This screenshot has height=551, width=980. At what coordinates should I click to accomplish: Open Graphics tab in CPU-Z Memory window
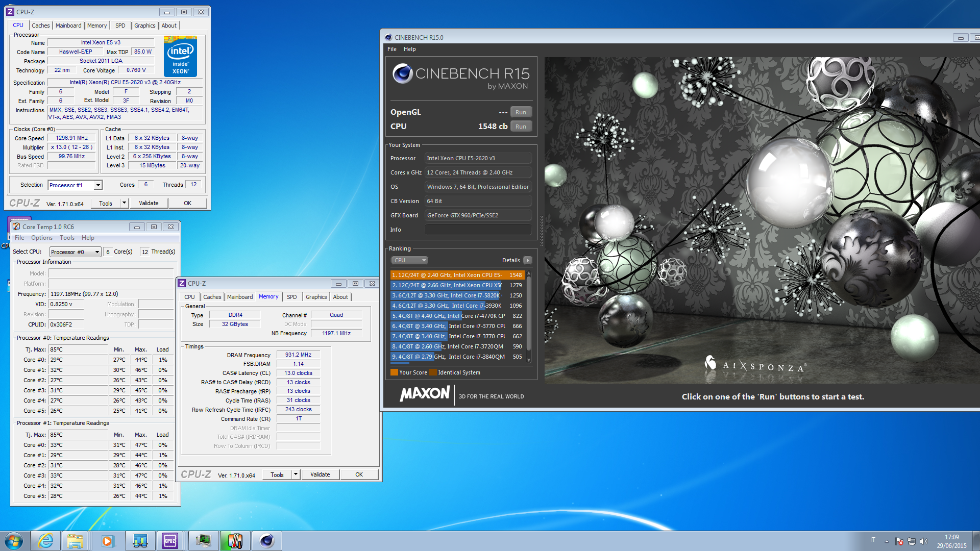tap(316, 297)
